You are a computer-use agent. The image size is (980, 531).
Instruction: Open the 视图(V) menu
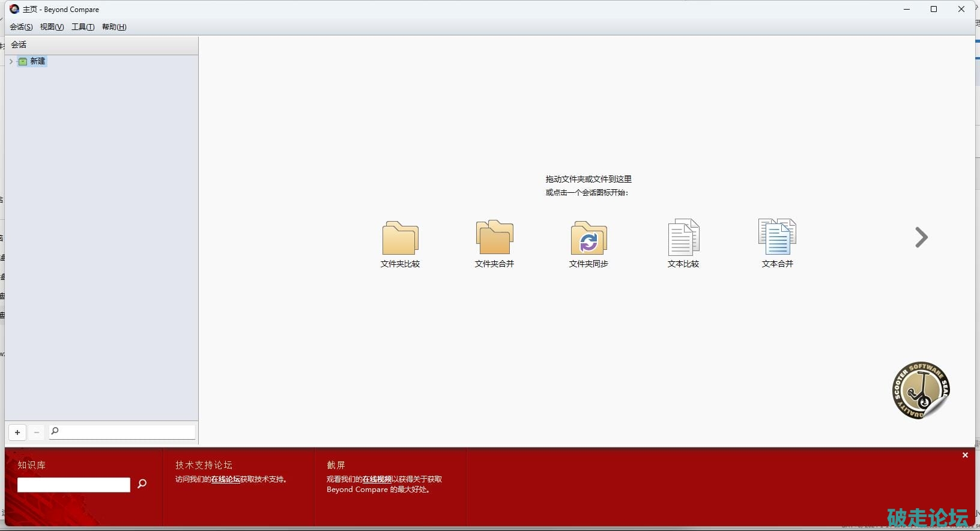pyautogui.click(x=52, y=27)
